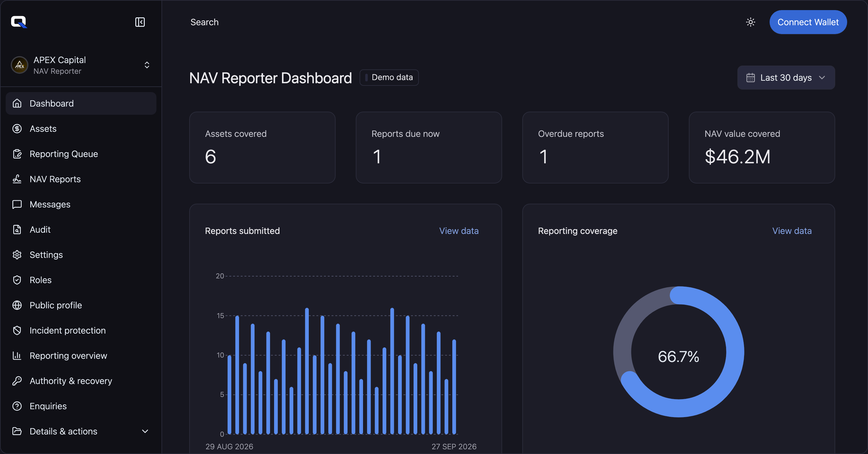The image size is (868, 454).
Task: Open NAV Reports in sidebar
Action: pyautogui.click(x=81, y=179)
